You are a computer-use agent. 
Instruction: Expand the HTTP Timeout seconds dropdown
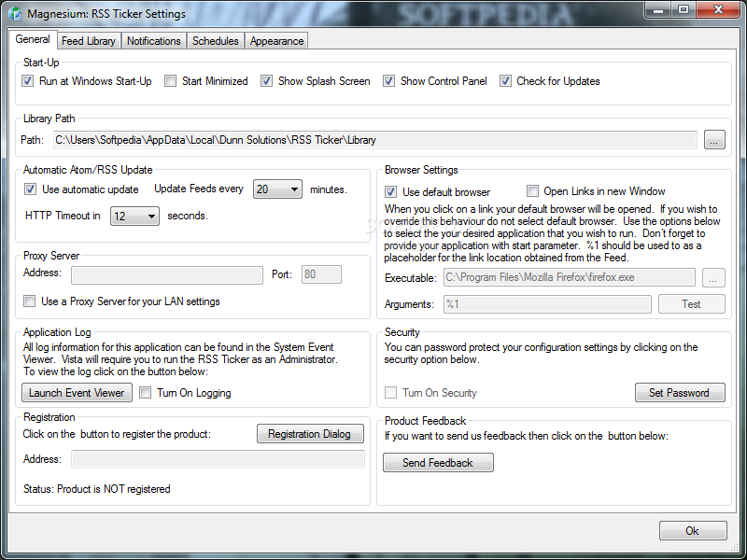pyautogui.click(x=134, y=217)
